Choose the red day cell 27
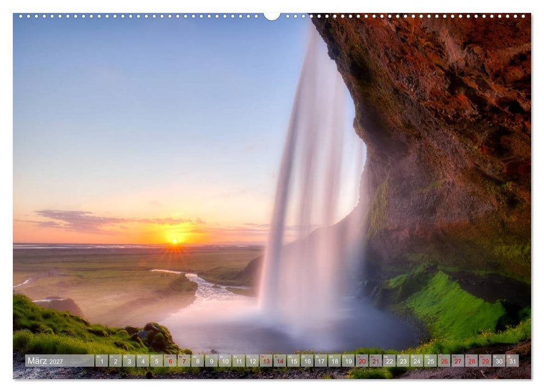Screen dimensions: 544x392 click(x=458, y=361)
